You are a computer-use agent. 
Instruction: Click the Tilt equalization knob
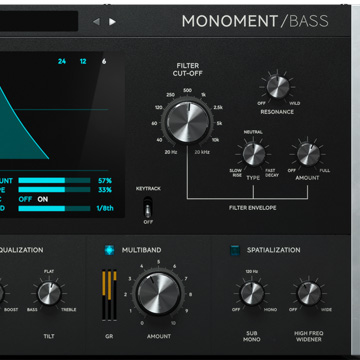49,294
